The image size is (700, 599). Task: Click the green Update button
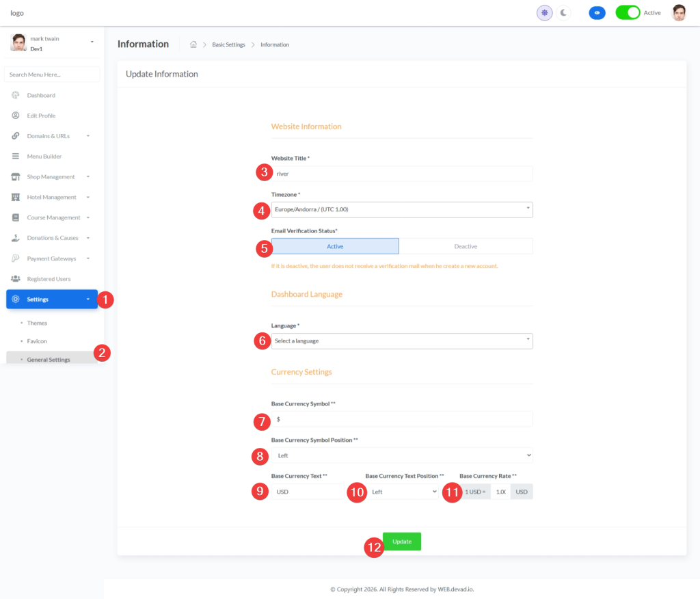[402, 542]
